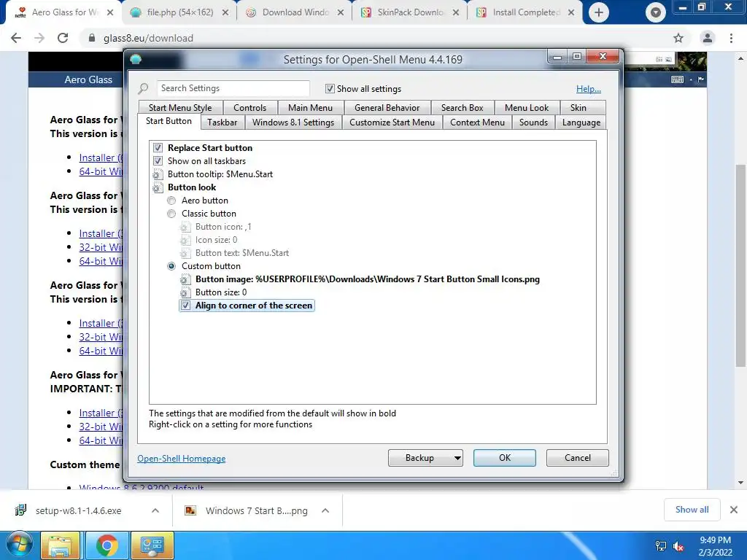Viewport: 747px width, 560px height.
Task: Click the gear icon beside Button icon: ,1
Action: point(185,227)
